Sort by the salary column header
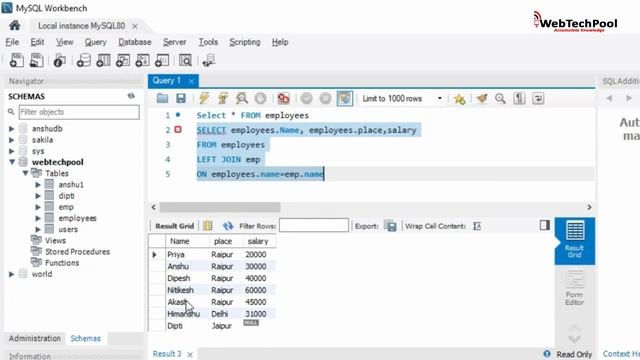Image resolution: width=640 pixels, height=360 pixels. (x=258, y=241)
